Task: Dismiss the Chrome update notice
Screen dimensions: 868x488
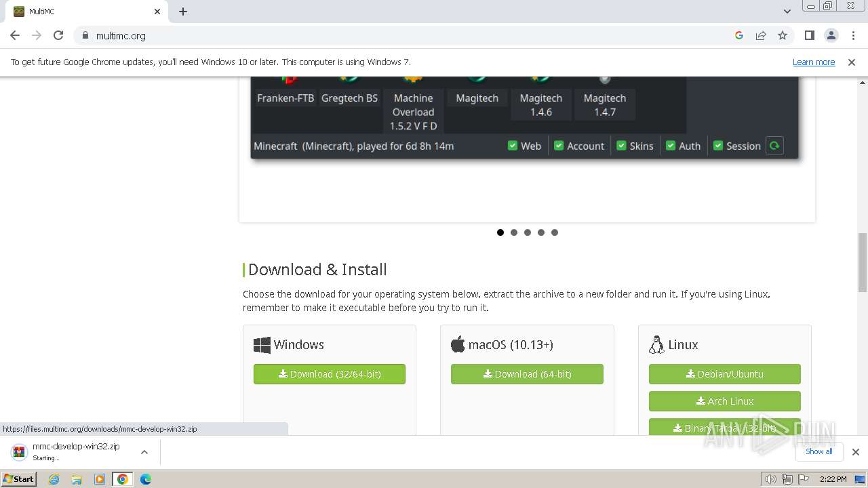Action: click(x=852, y=62)
